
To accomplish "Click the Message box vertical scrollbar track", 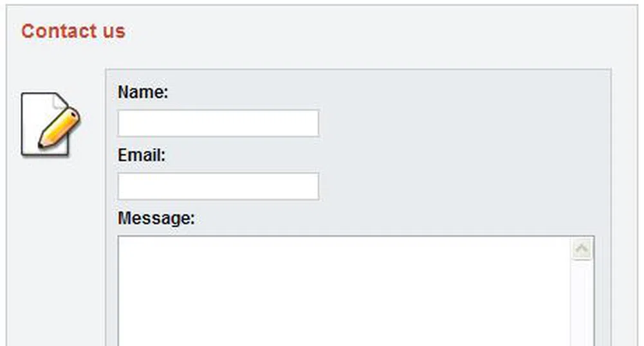I will tap(582, 302).
